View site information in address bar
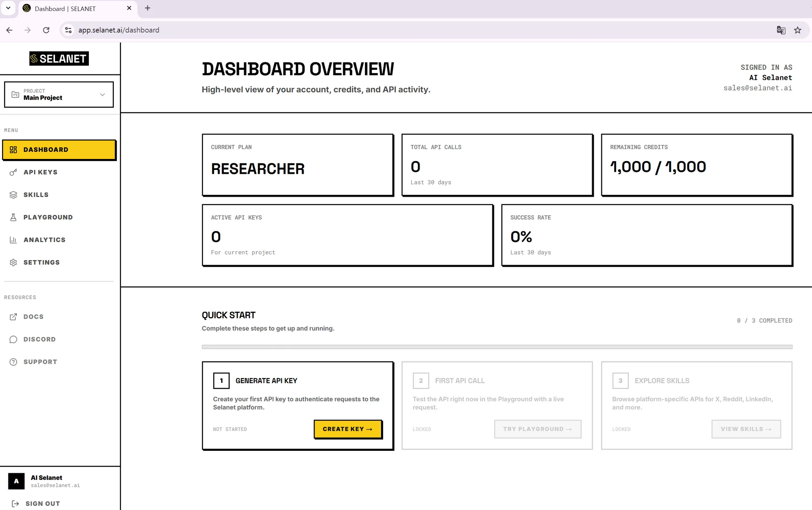 click(68, 30)
